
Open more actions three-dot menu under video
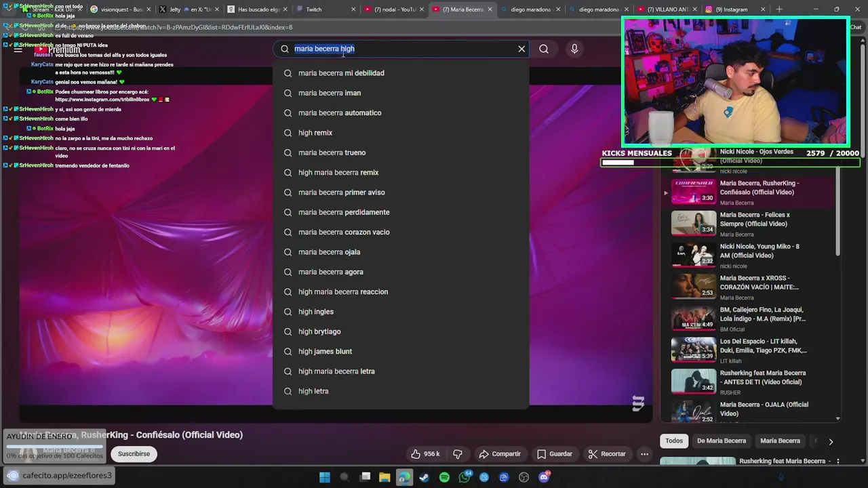644,453
